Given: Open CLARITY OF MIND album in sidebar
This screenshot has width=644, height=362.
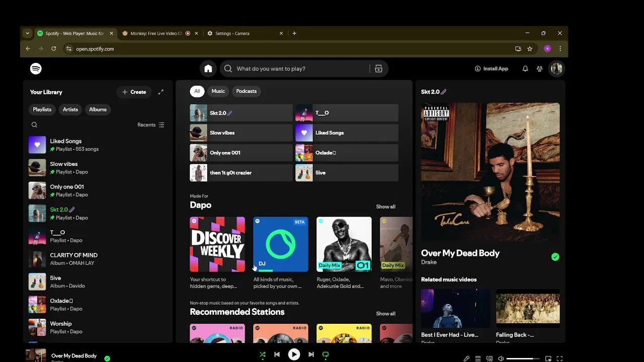Looking at the screenshot, I should pos(97,259).
